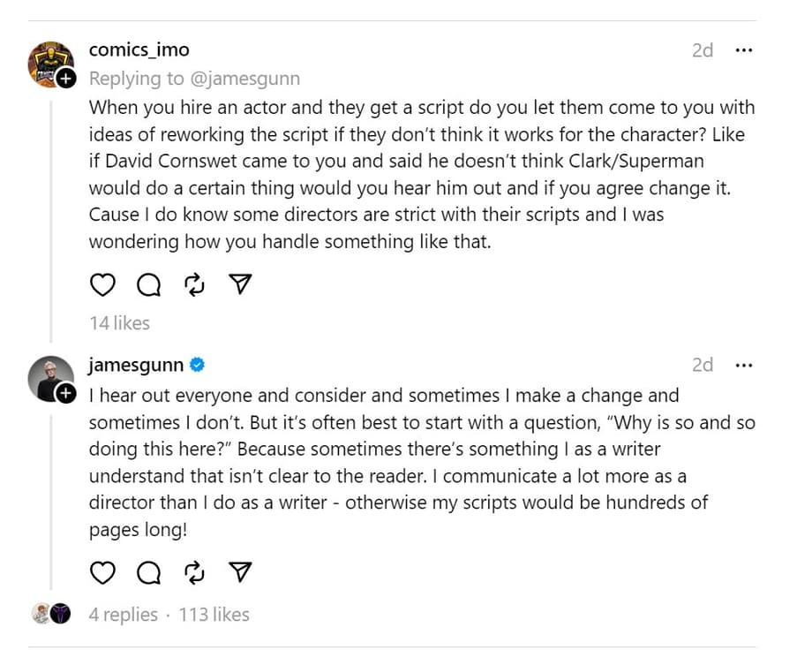Open more options on jamesgunn's post
This screenshot has height=650, width=812.
743,365
